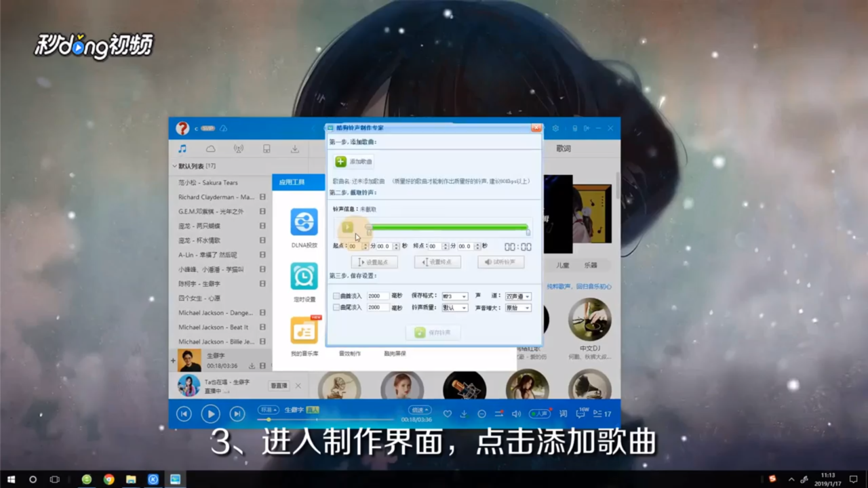This screenshot has height=488, width=868.
Task: Skip to the next track
Action: pos(237,413)
